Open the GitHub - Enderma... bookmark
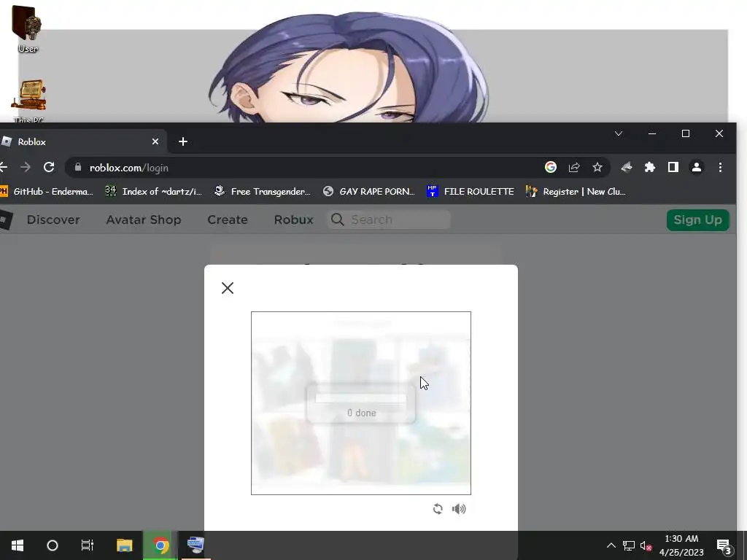This screenshot has width=747, height=560. pyautogui.click(x=47, y=192)
